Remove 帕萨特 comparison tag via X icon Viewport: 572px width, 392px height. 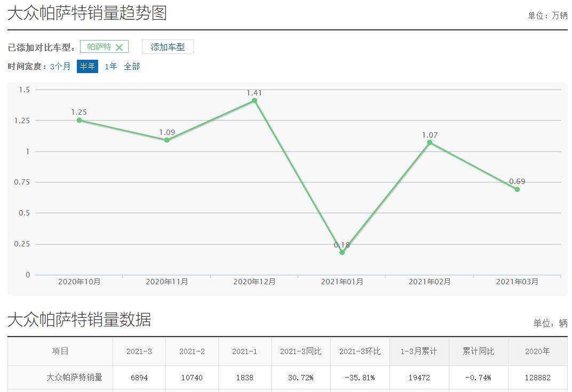(119, 47)
